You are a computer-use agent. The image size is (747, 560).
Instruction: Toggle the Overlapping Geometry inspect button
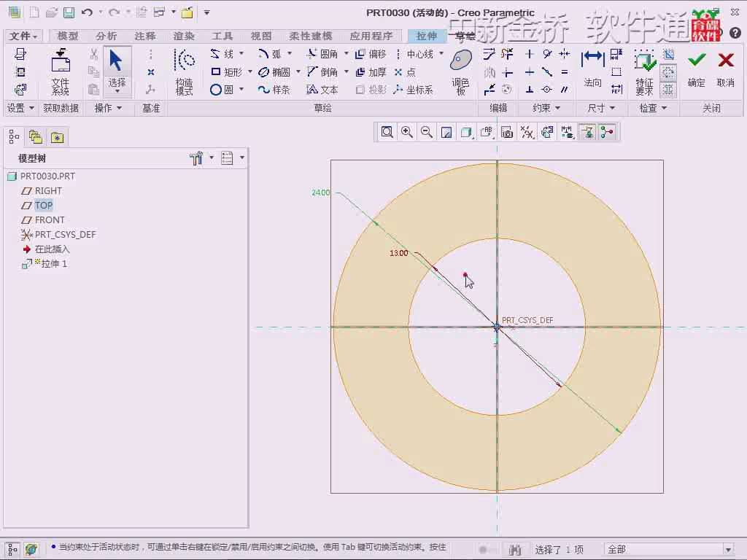pyautogui.click(x=668, y=54)
